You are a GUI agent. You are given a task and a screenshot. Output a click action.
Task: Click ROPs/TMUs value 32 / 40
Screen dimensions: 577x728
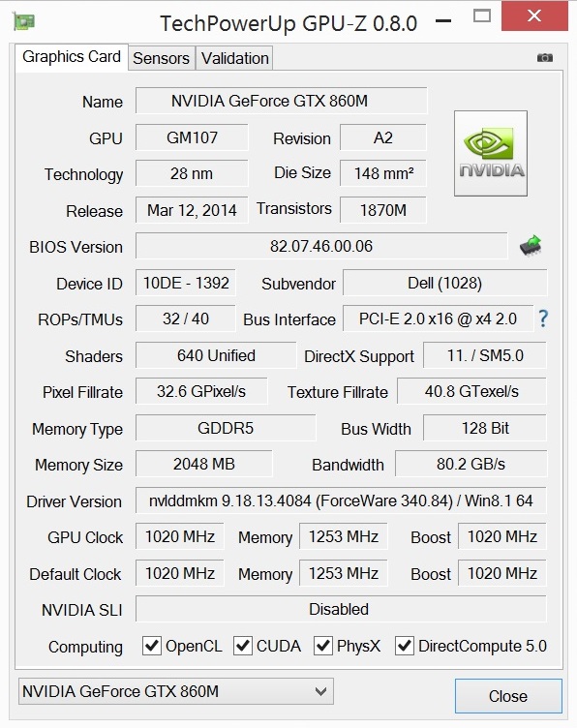186,318
